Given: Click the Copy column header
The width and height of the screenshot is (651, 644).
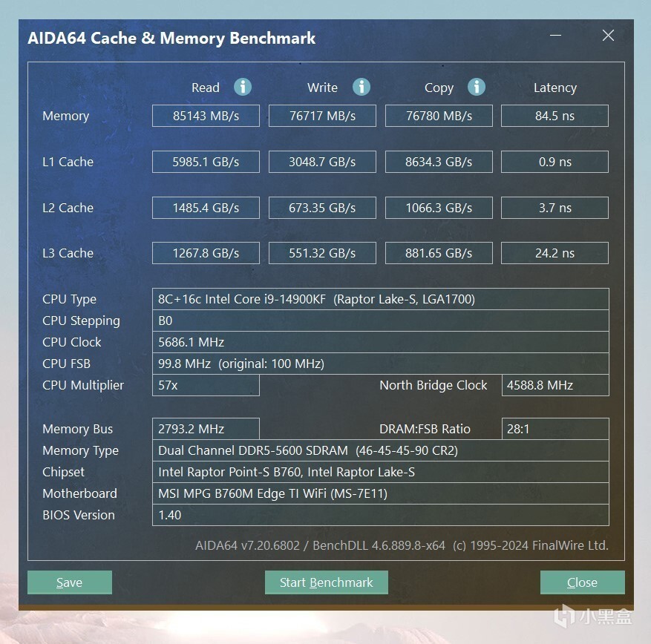Looking at the screenshot, I should [439, 88].
